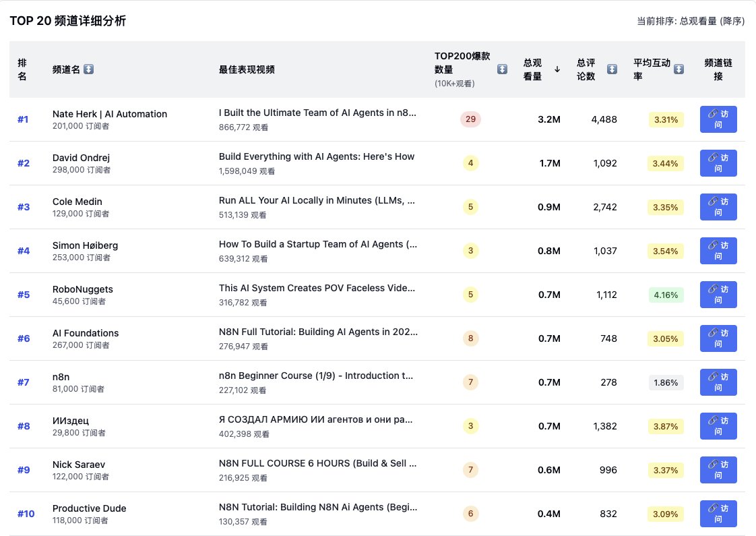The height and width of the screenshot is (536, 756).
Task: Click the 总观看量 column header
Action: [532, 69]
